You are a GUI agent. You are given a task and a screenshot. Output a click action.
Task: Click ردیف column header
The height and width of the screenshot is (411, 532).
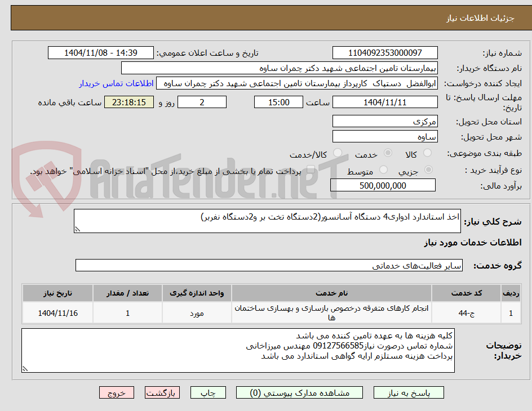(511, 293)
